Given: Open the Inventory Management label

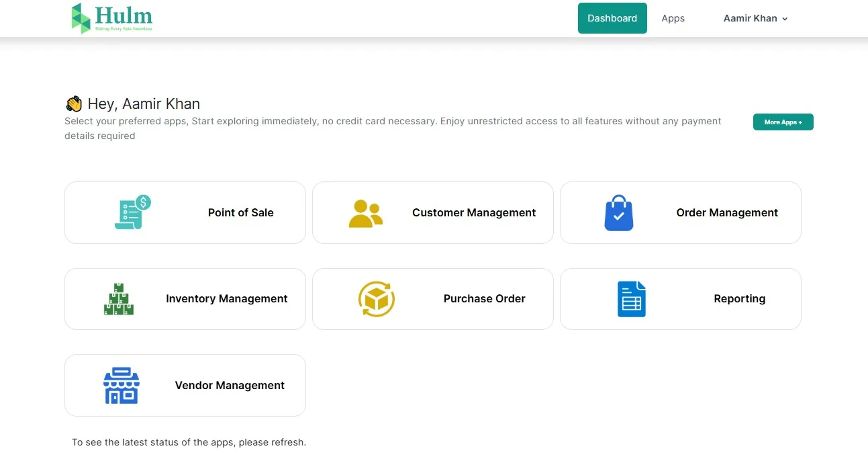Looking at the screenshot, I should [x=227, y=298].
